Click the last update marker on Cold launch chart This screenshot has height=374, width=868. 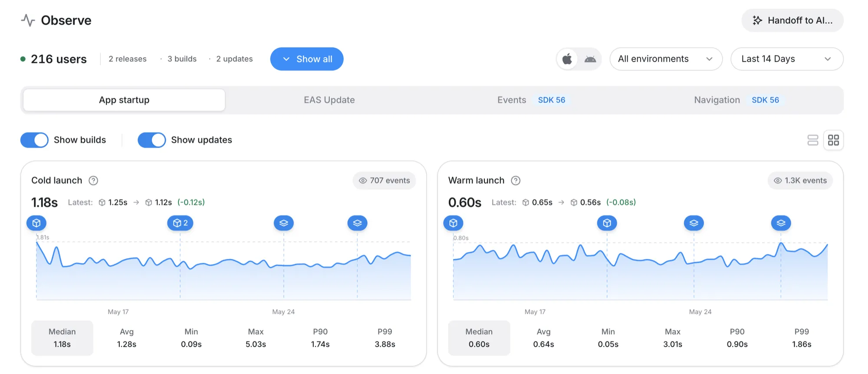[358, 223]
